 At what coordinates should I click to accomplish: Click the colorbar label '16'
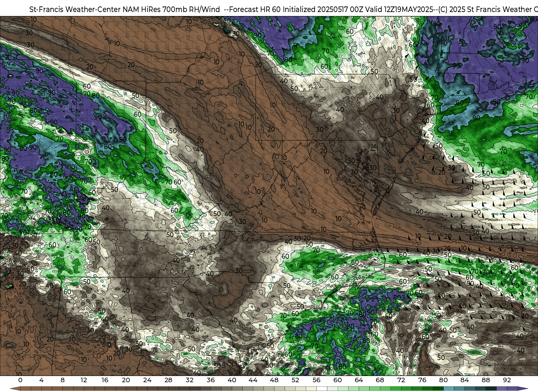(x=105, y=380)
